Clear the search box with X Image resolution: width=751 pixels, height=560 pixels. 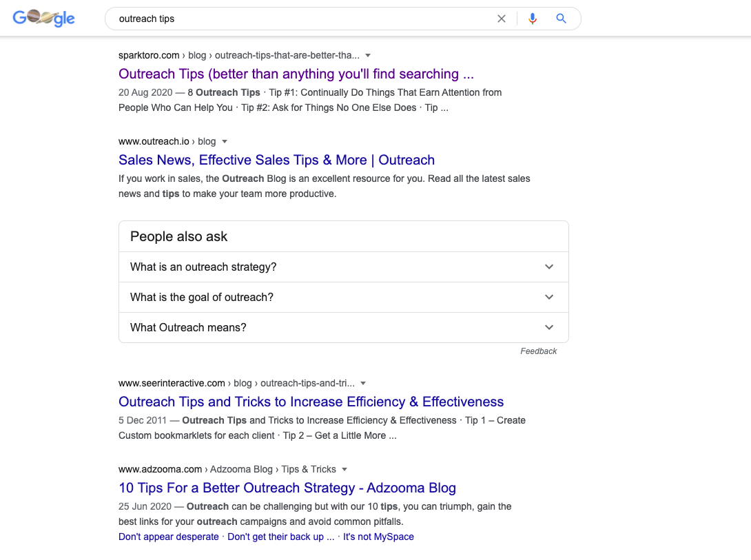pos(502,19)
